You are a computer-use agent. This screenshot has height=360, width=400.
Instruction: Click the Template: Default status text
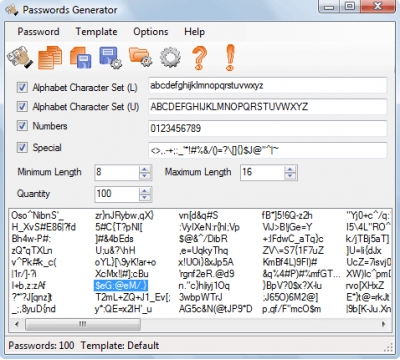[120, 345]
